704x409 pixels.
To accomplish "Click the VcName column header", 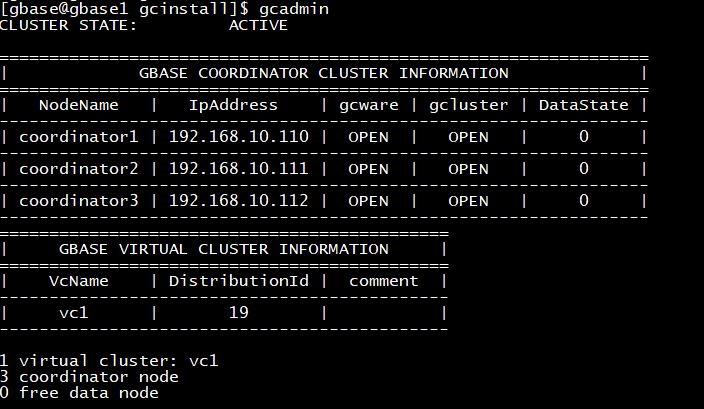I will point(79,281).
